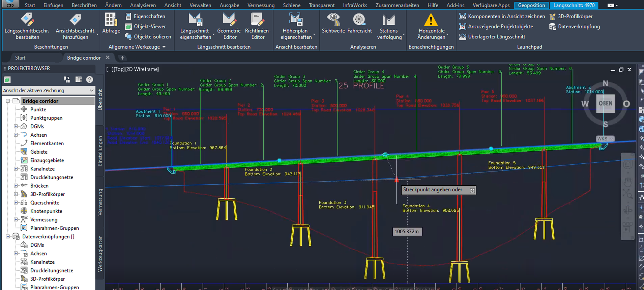
Task: Start the Fahrersicht tool
Action: point(359,24)
